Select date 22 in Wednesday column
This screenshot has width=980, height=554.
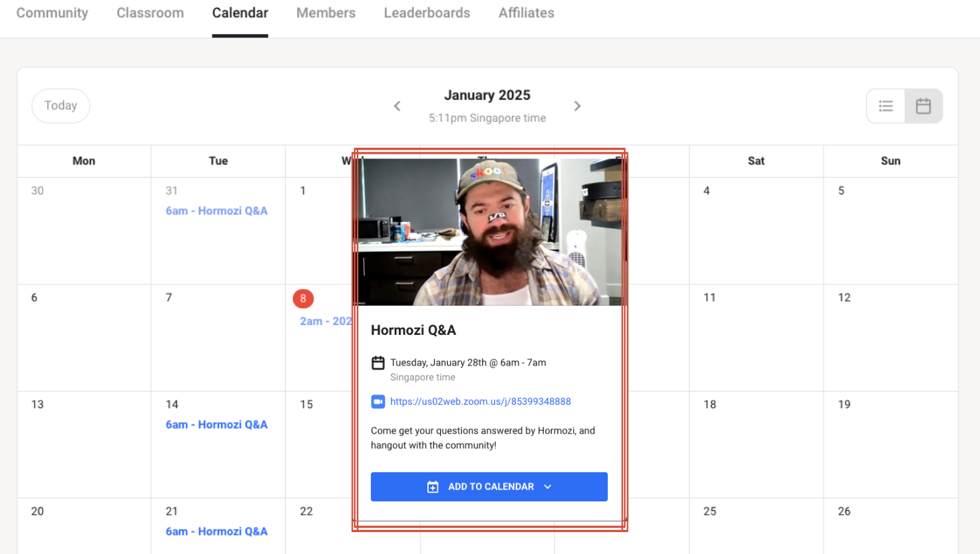coord(306,511)
